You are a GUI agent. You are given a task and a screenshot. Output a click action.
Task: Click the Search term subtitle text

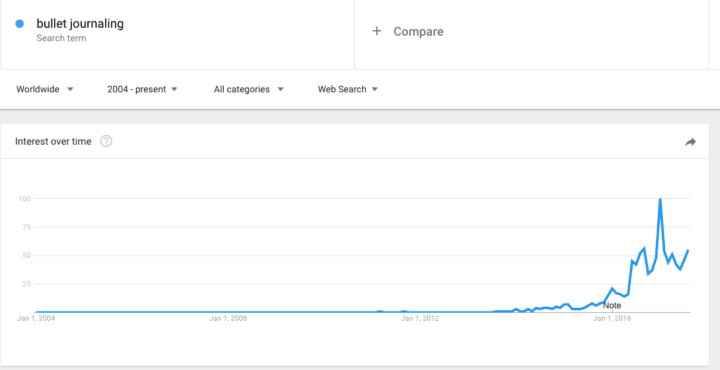61,38
